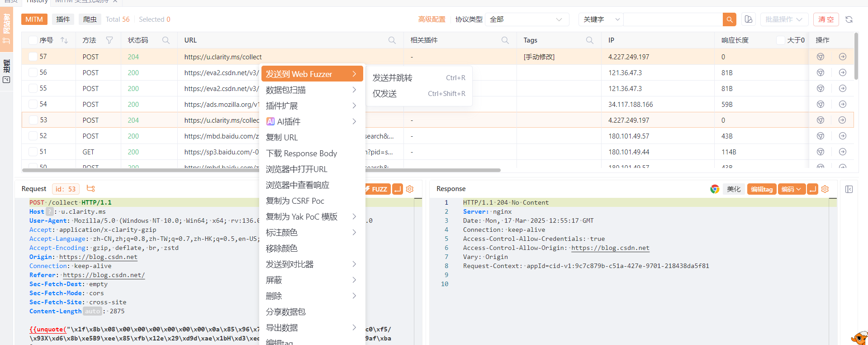Click the Chrome icon in row 52
Image resolution: width=868 pixels, height=345 pixels.
pyautogui.click(x=821, y=136)
